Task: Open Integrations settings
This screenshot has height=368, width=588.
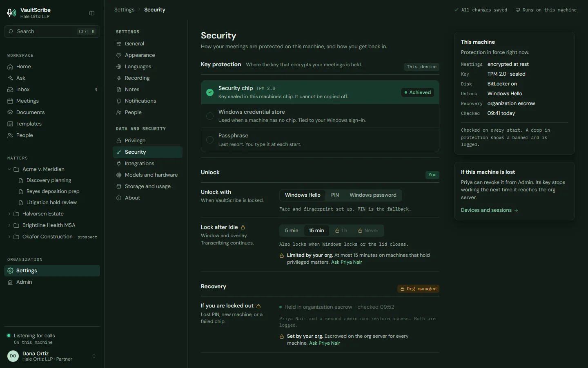Action: point(147,164)
